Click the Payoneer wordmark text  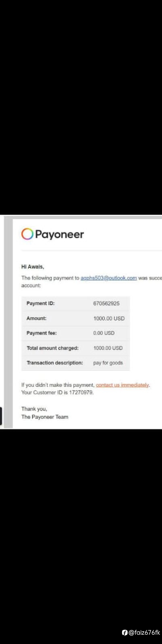(x=60, y=234)
